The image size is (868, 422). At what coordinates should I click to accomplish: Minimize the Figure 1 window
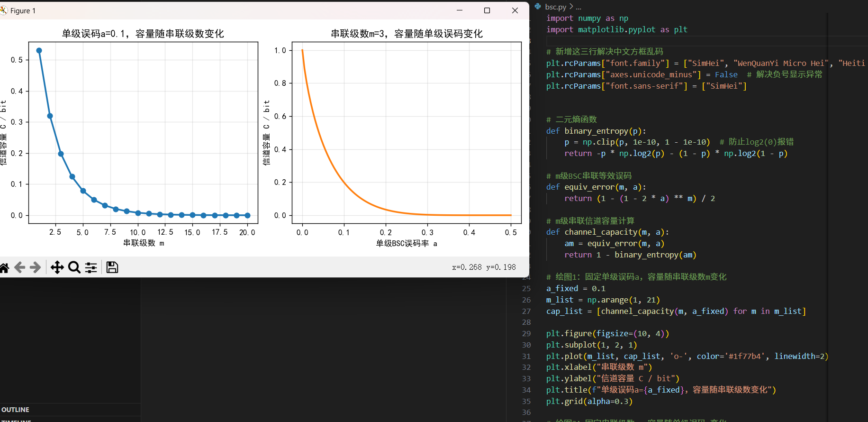coord(460,10)
